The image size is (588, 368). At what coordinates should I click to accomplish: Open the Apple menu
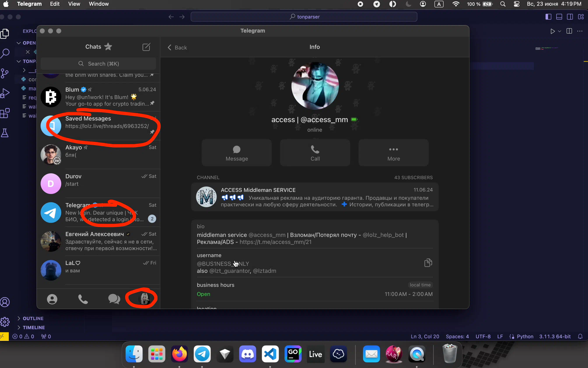pos(6,4)
